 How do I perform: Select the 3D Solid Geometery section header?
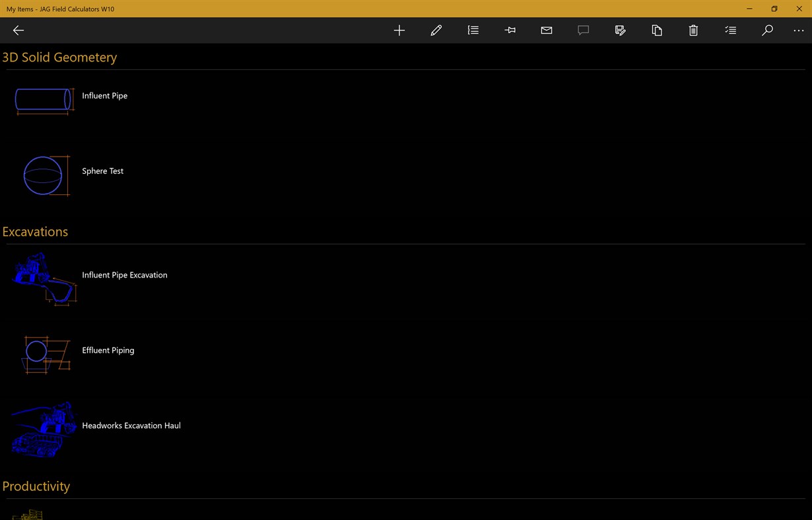click(x=59, y=57)
